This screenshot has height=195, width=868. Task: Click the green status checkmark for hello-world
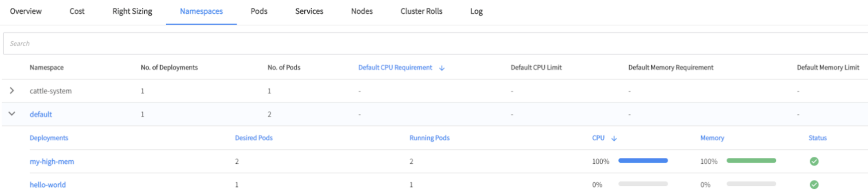click(814, 185)
